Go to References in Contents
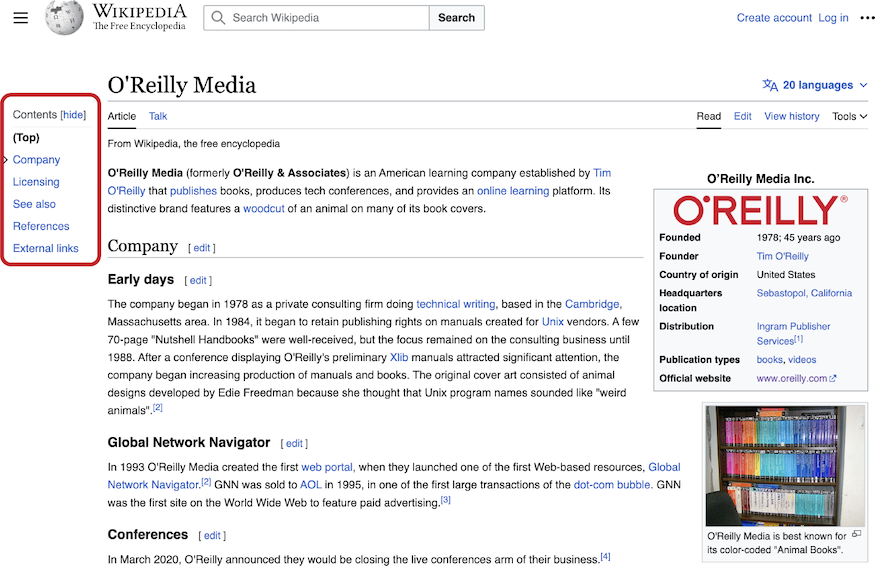 pos(41,226)
